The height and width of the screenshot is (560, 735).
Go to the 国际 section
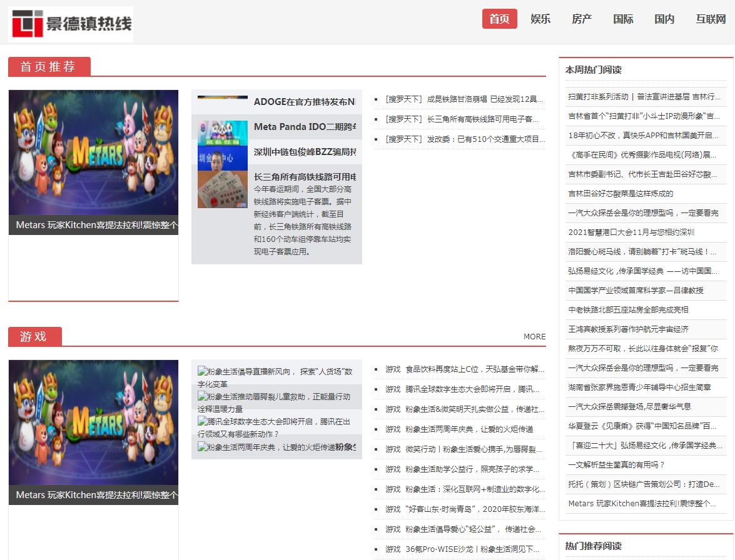click(x=623, y=19)
